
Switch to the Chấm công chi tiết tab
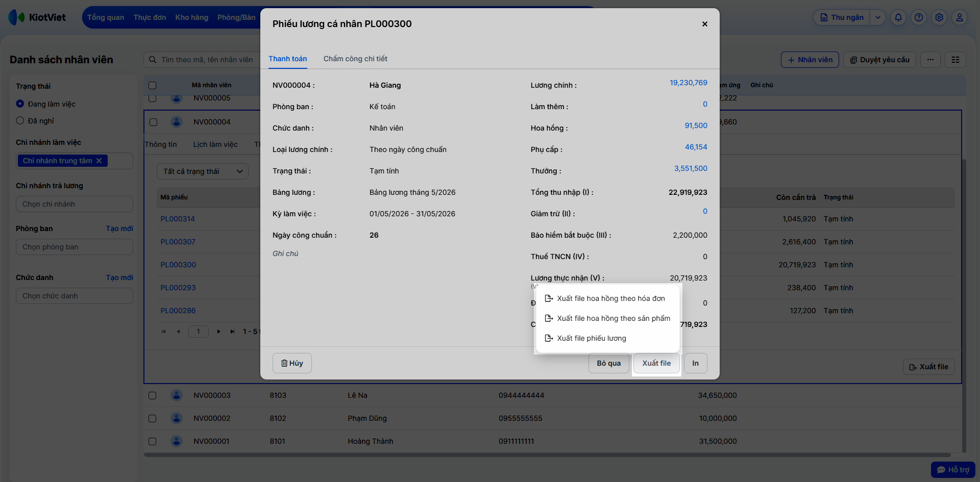pos(355,59)
